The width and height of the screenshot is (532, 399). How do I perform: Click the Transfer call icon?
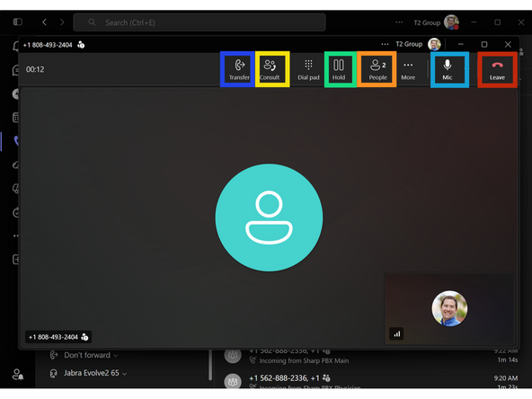(239, 69)
